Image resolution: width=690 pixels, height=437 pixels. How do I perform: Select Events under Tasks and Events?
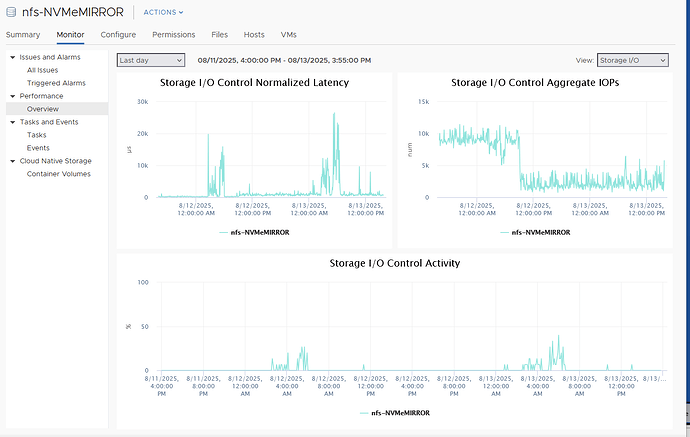[38, 148]
